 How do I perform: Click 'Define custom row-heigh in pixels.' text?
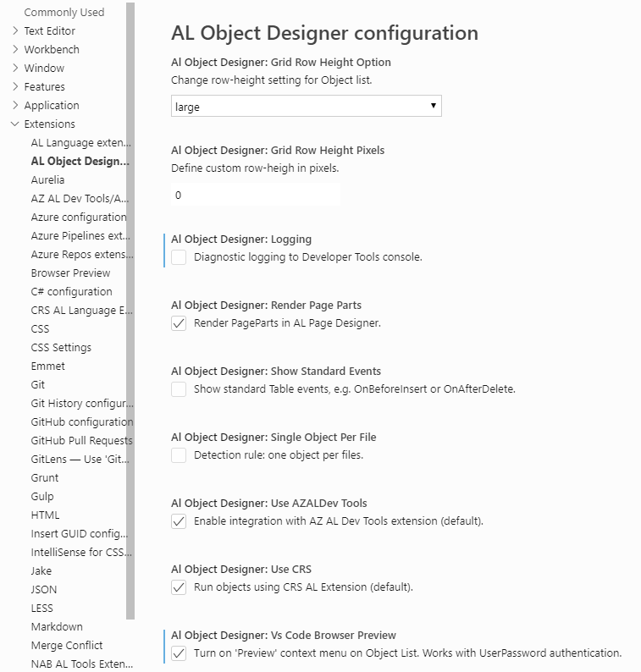coord(255,168)
